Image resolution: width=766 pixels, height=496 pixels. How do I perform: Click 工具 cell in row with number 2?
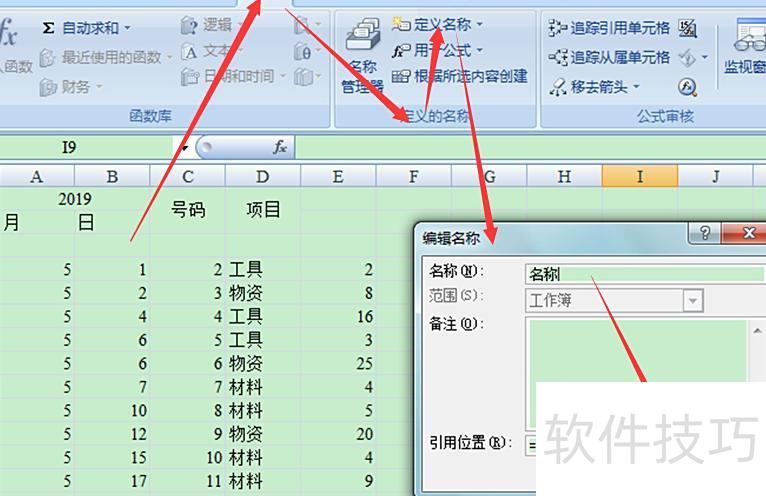[263, 269]
